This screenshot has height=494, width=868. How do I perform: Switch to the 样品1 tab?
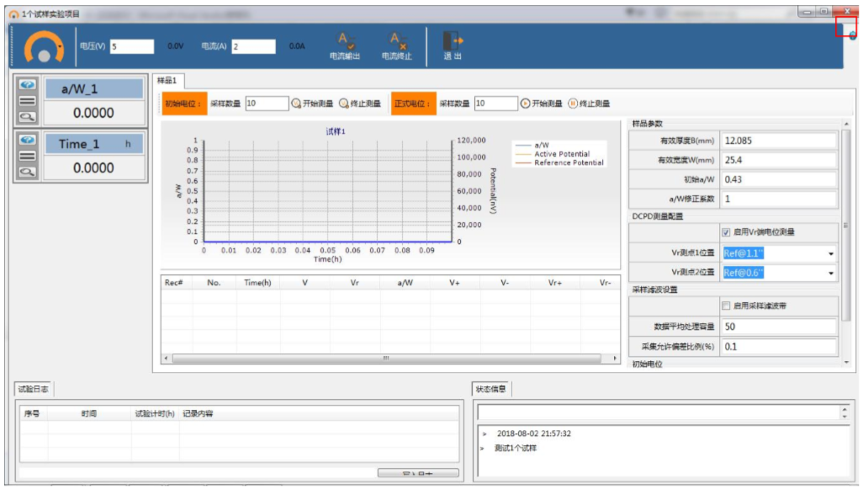(x=167, y=81)
